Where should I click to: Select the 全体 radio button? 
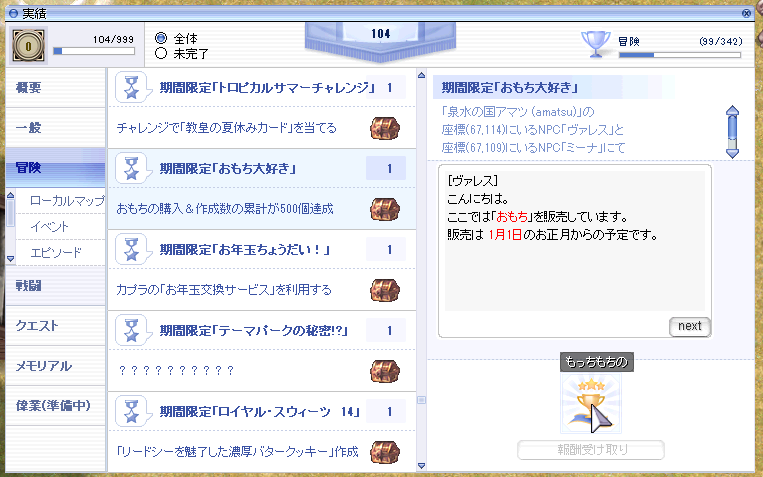(x=161, y=38)
